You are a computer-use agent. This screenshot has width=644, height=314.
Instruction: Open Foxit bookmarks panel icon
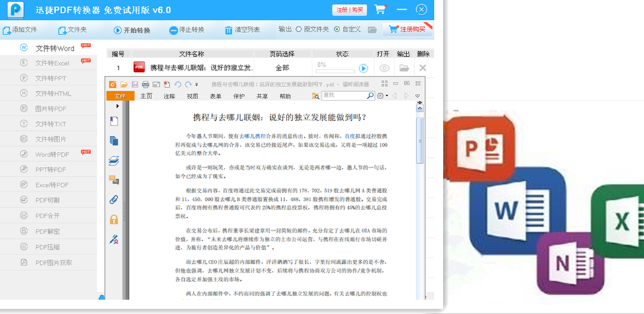[x=114, y=121]
